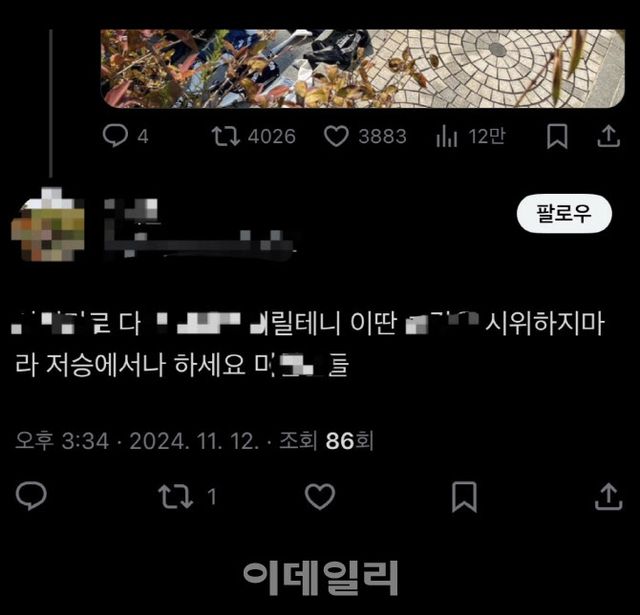The image size is (640, 615).
Task: Like the post with 3883 likes
Action: tap(336, 136)
